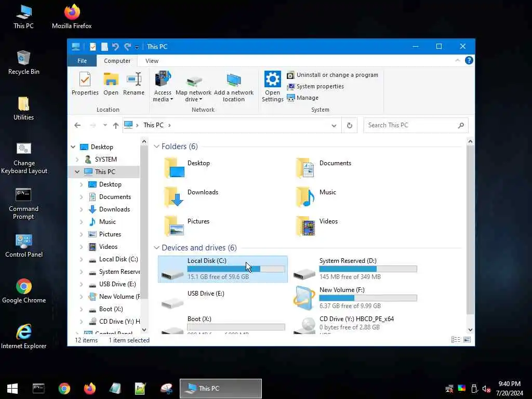Image resolution: width=532 pixels, height=399 pixels.
Task: Click in the Search This PC box
Action: click(x=416, y=125)
